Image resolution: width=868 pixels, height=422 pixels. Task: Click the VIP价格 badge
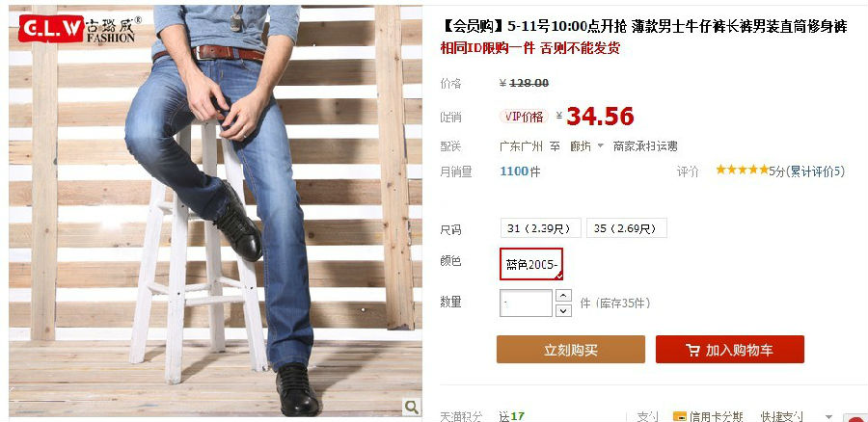point(524,117)
